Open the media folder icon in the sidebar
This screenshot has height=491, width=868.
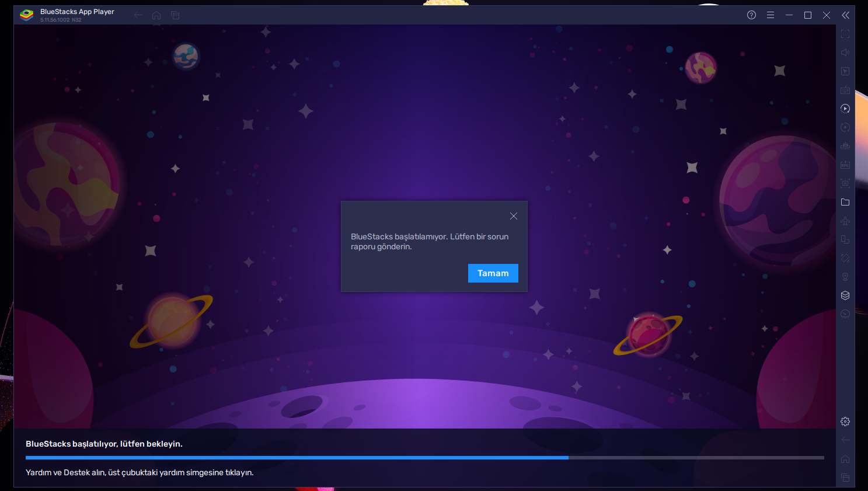845,202
